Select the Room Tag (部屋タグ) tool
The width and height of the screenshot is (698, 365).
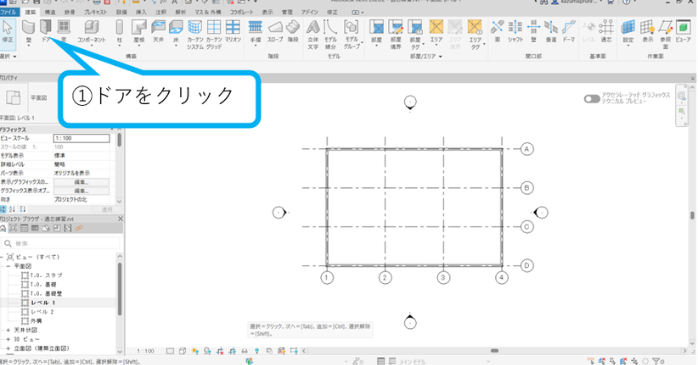415,34
